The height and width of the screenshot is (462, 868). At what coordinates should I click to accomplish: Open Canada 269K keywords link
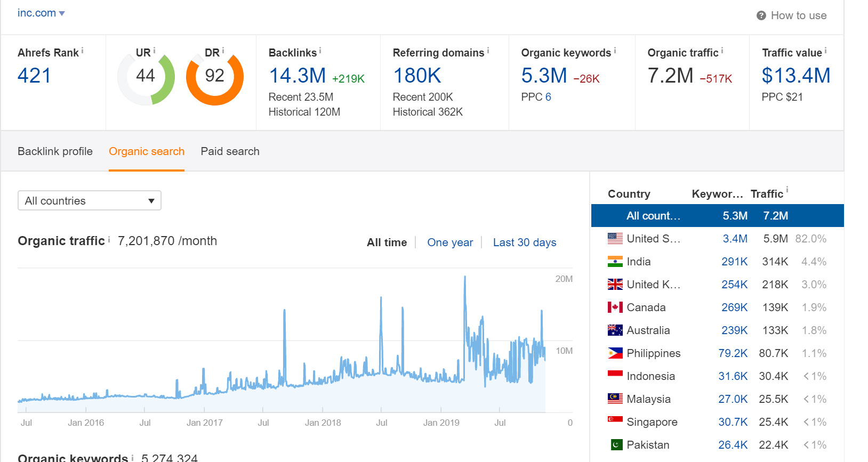[x=735, y=307]
